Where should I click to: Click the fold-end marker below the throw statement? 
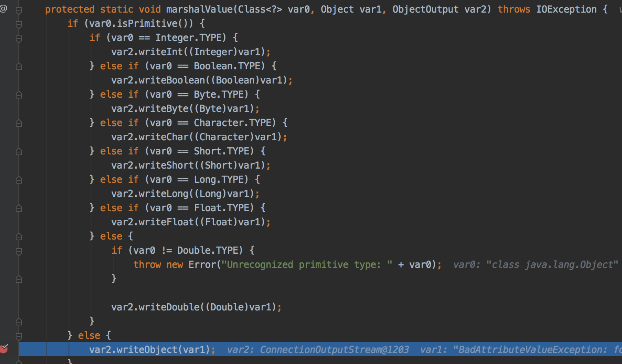point(19,279)
